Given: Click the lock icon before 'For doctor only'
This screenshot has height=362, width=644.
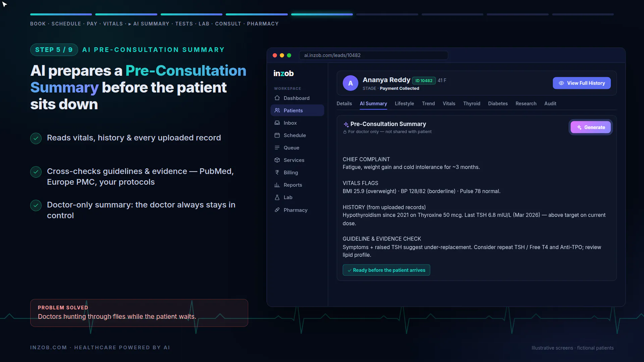Looking at the screenshot, I should 345,132.
